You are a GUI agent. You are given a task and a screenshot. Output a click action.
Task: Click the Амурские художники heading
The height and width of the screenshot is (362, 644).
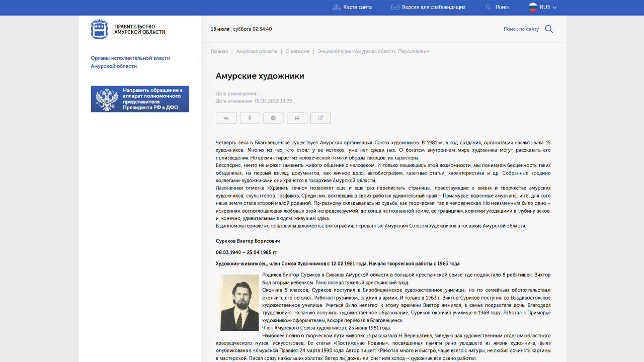coord(260,76)
